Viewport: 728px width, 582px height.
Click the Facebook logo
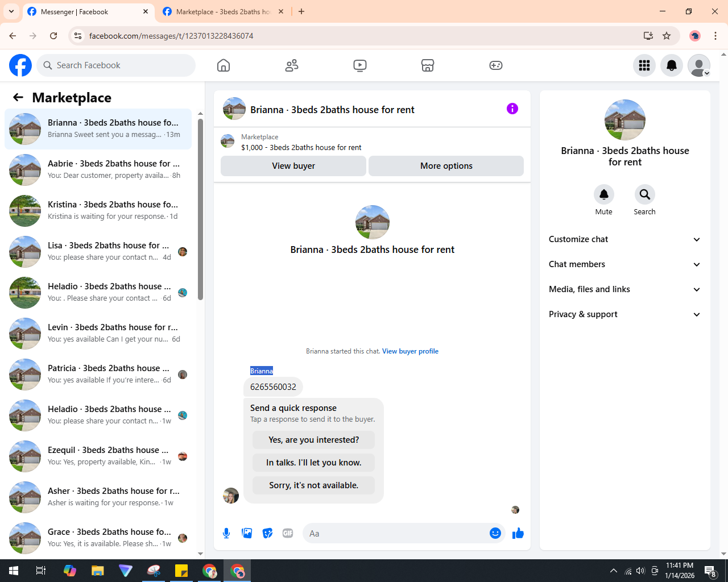coord(20,65)
